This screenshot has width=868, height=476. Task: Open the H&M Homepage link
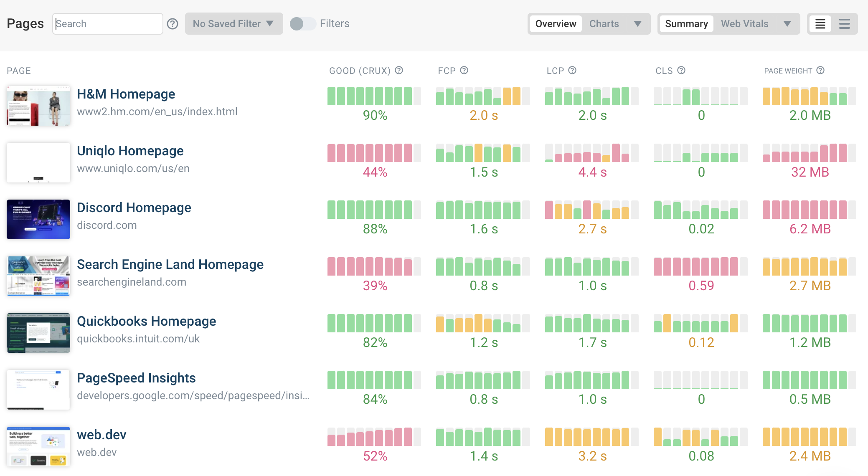[126, 94]
